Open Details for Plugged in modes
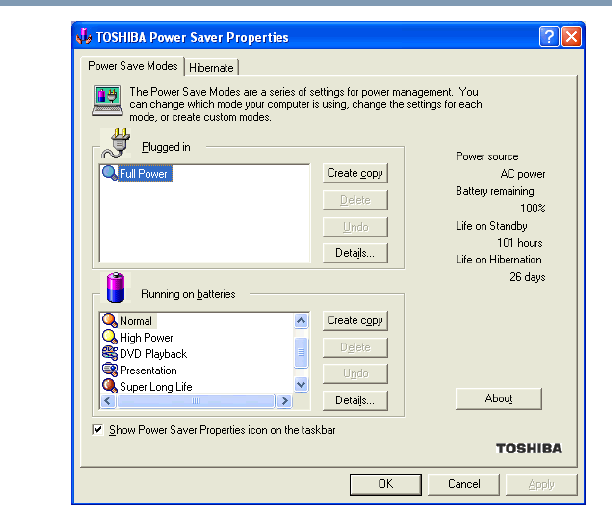The width and height of the screenshot is (612, 505). click(x=355, y=253)
